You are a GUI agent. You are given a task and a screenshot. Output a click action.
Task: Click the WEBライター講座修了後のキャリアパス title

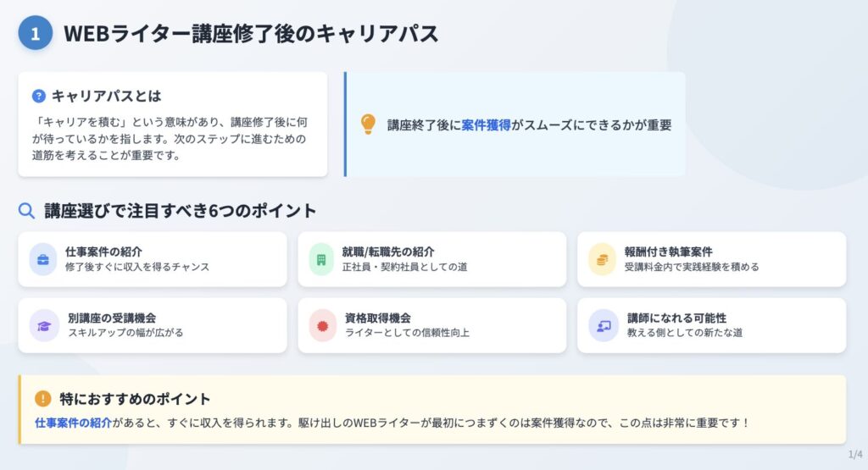(251, 33)
